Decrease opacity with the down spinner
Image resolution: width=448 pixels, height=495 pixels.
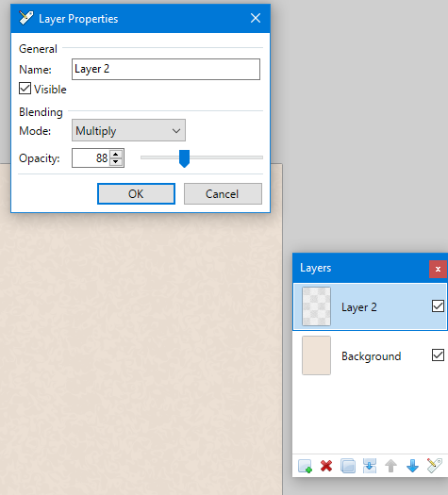(x=116, y=161)
